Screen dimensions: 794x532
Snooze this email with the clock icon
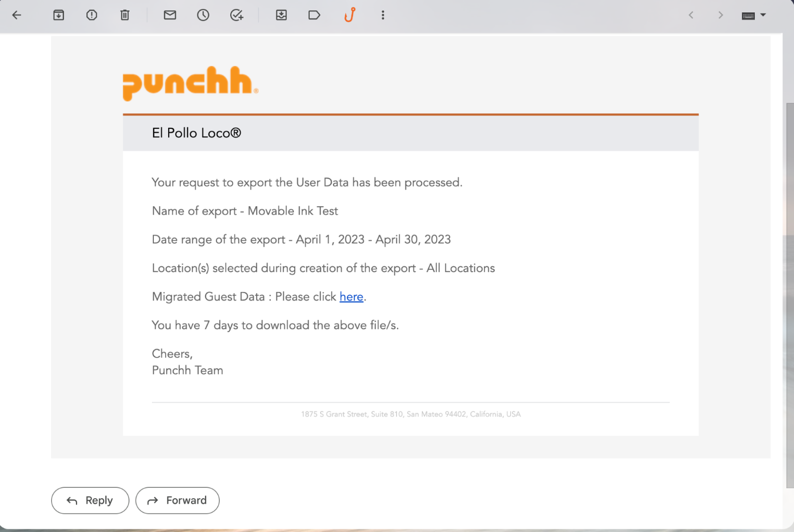click(x=203, y=15)
